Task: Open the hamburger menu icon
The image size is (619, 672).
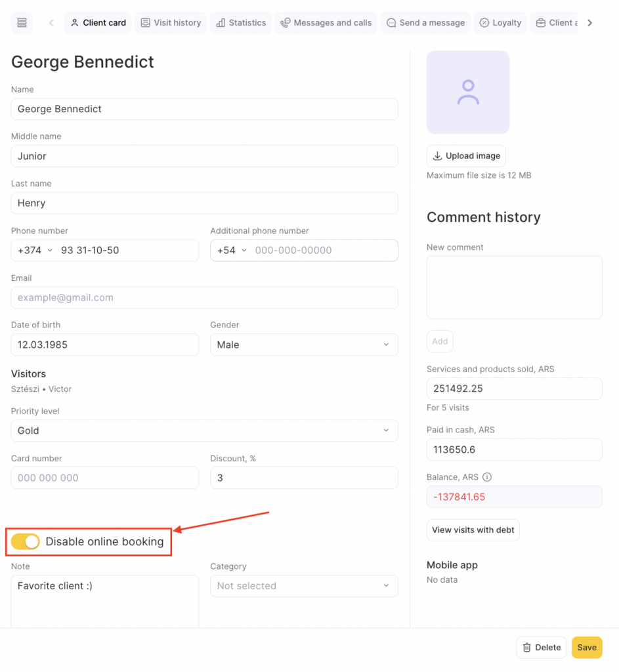Action: click(22, 23)
